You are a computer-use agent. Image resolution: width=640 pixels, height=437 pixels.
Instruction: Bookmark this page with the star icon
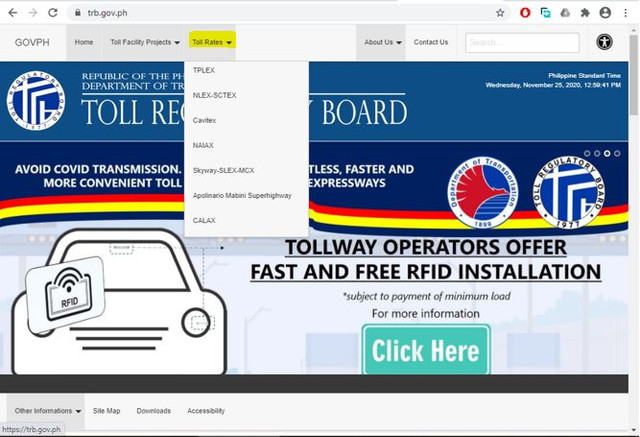[x=500, y=13]
